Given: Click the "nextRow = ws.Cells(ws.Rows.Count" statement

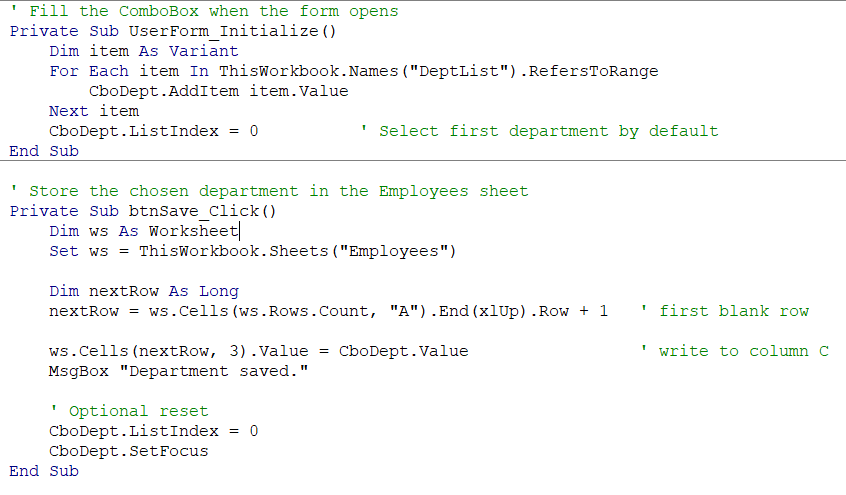Looking at the screenshot, I should pos(329,311).
